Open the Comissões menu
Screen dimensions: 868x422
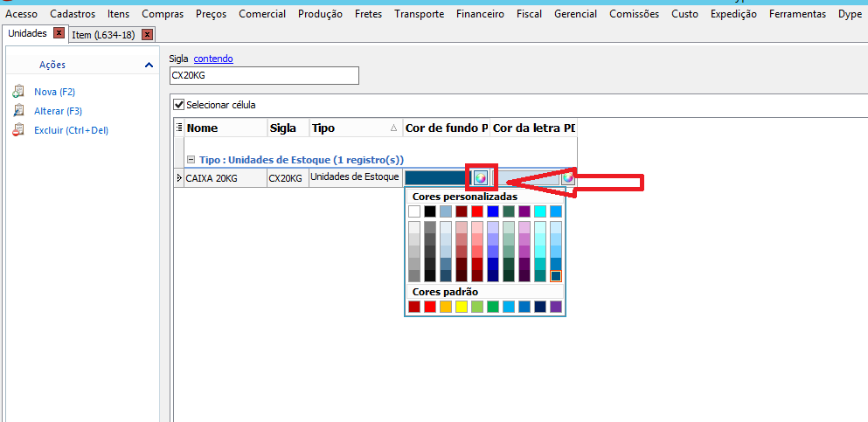635,14
